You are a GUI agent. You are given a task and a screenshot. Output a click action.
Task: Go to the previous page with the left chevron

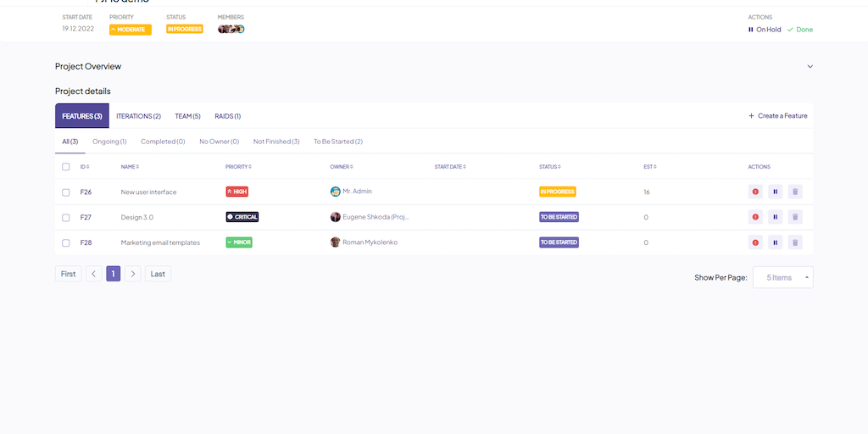pos(94,274)
